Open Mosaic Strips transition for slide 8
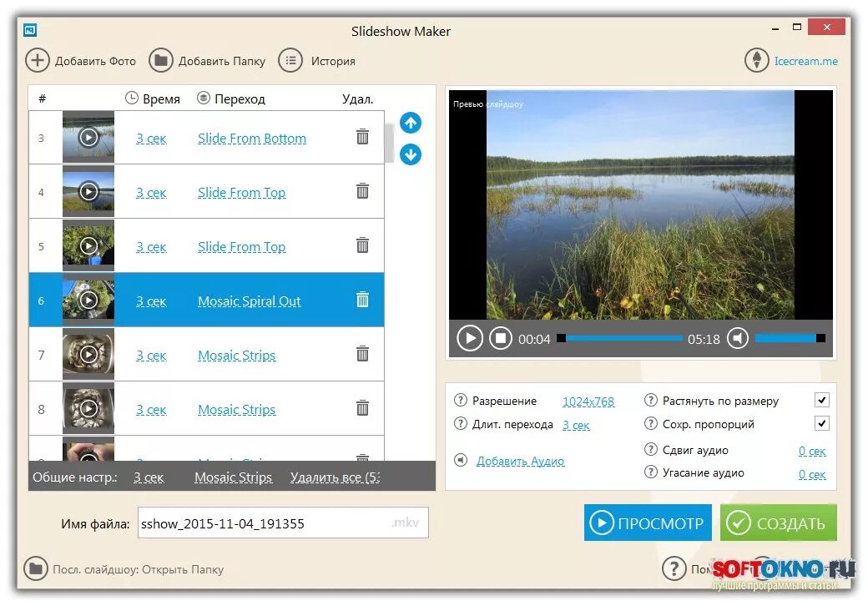Viewport: 868px width, 606px height. 237,410
